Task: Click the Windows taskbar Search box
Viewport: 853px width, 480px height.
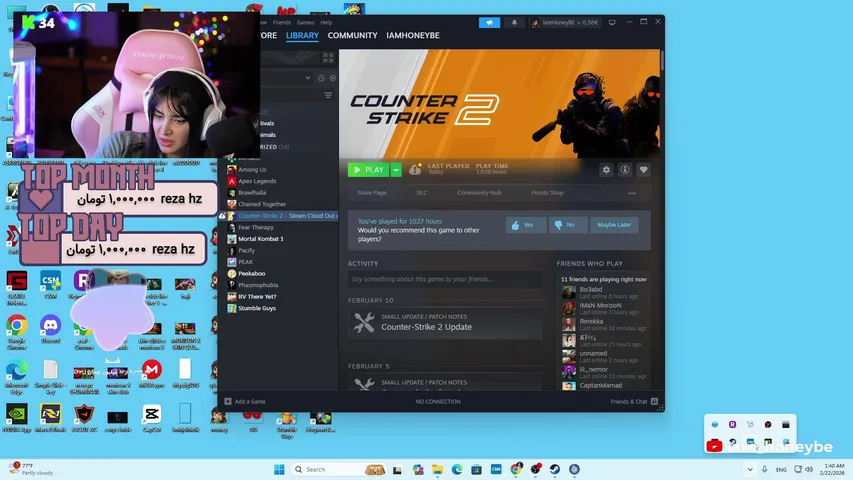Action: tap(338, 470)
